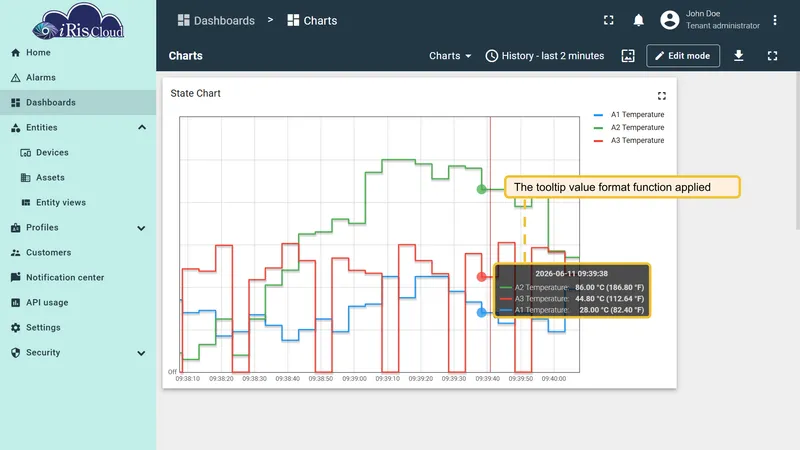The height and width of the screenshot is (450, 800).
Task: Open Entity views
Action: click(x=78, y=203)
